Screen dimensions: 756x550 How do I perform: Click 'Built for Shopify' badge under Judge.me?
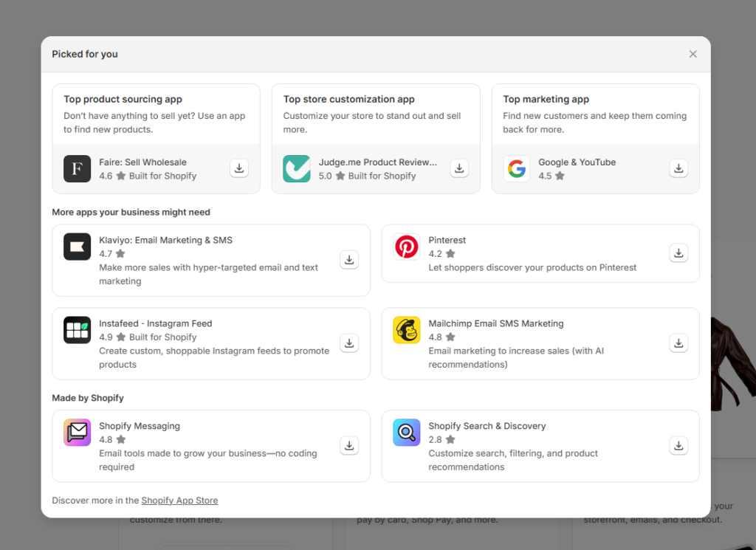click(382, 176)
